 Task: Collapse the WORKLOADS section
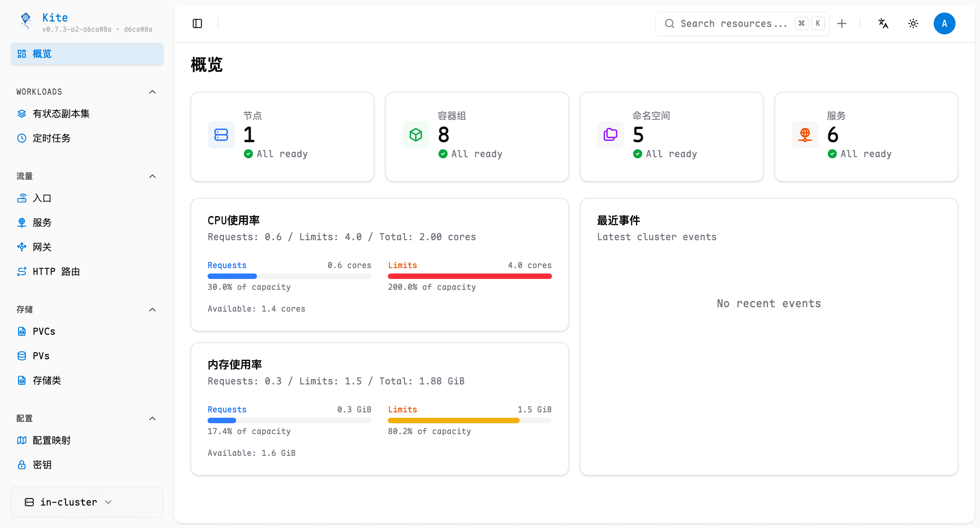tap(152, 92)
